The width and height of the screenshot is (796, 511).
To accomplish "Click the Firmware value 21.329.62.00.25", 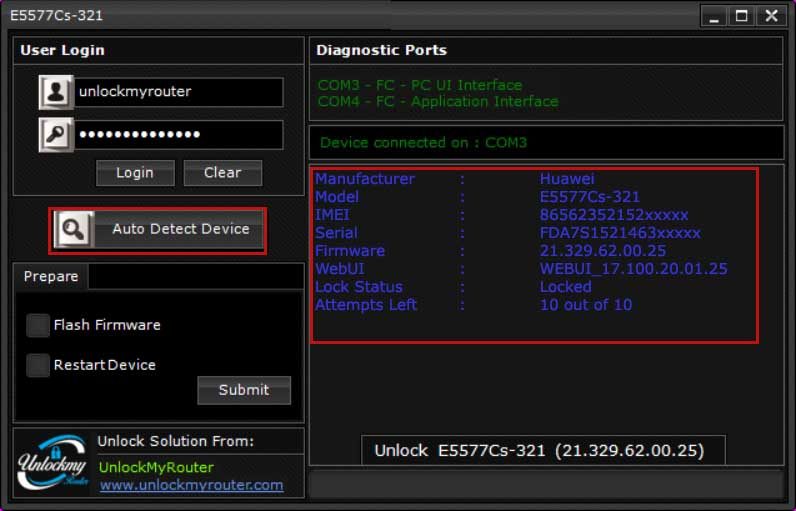I will [x=603, y=251].
